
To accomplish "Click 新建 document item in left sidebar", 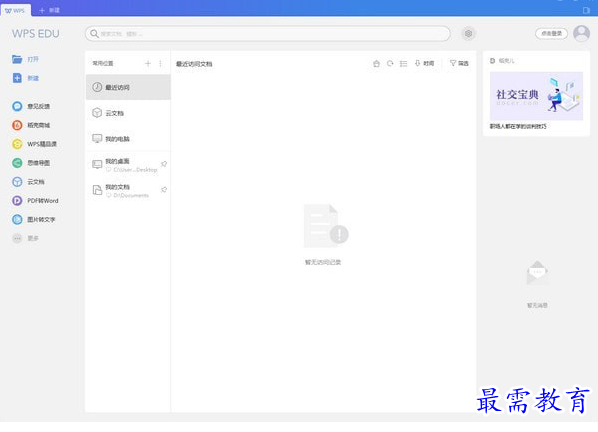I will [x=26, y=78].
